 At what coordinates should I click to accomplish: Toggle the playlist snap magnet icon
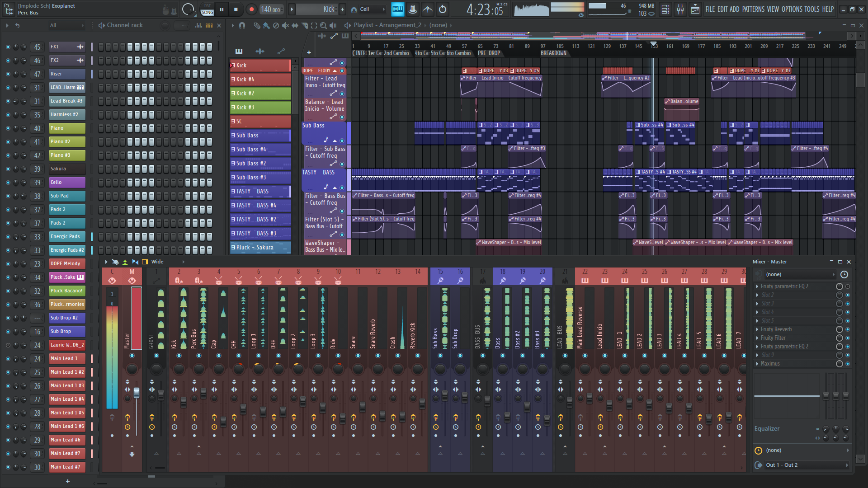tap(242, 25)
